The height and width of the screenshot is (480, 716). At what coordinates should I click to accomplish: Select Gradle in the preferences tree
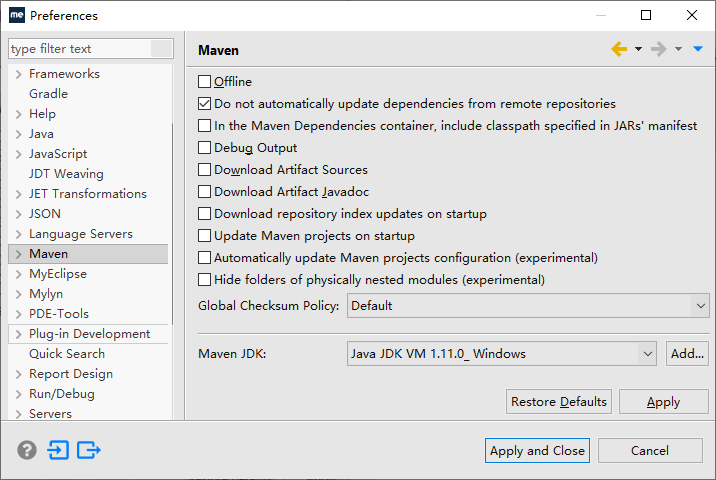[48, 94]
